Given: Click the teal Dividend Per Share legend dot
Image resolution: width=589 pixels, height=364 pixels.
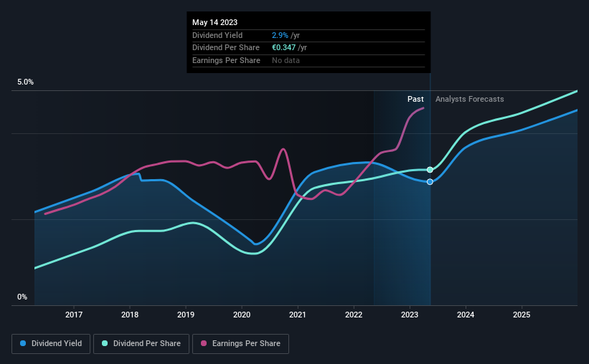Looking at the screenshot, I should [105, 343].
